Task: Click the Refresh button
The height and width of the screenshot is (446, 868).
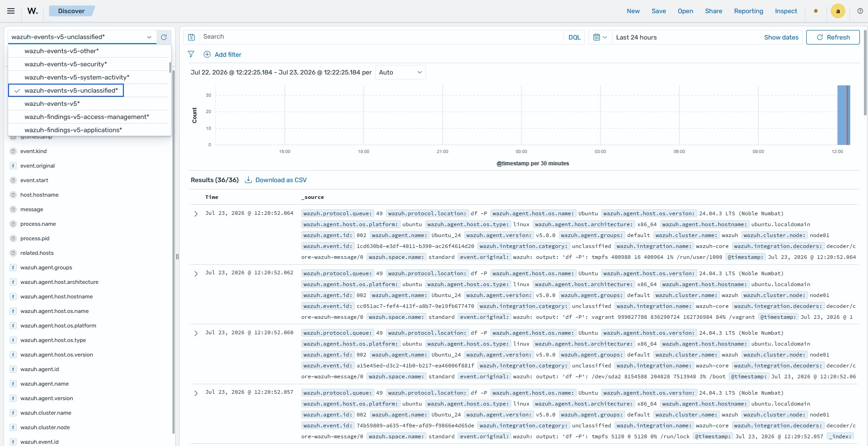Action: coord(833,37)
